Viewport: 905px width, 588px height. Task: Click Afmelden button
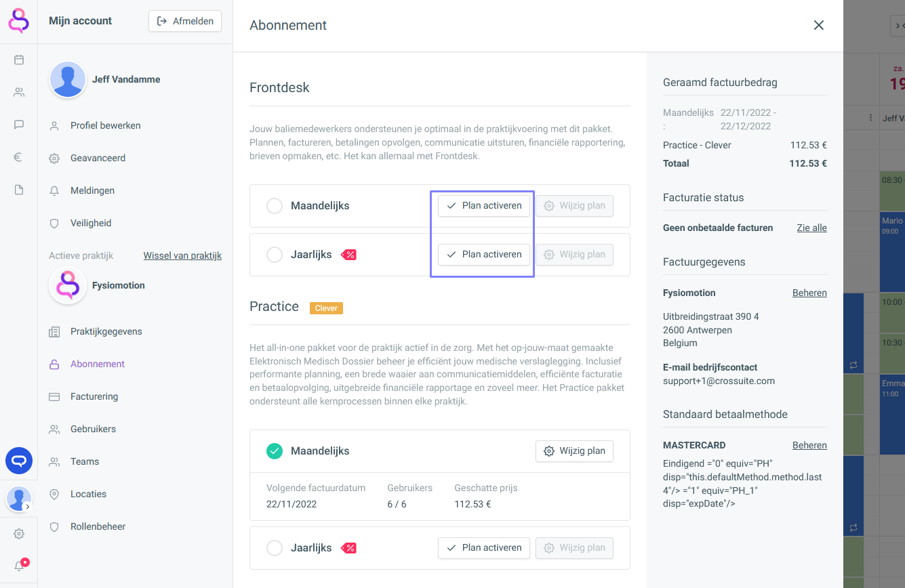(185, 21)
